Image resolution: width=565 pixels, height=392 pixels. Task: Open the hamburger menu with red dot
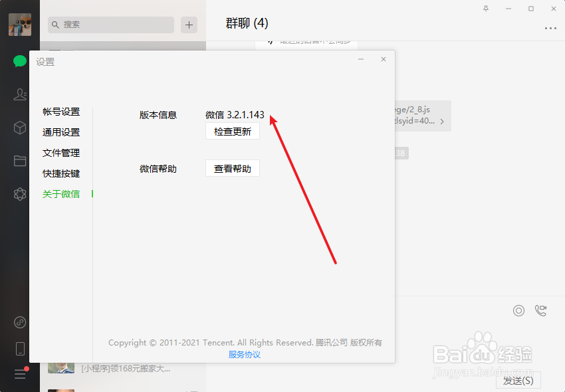point(20,374)
